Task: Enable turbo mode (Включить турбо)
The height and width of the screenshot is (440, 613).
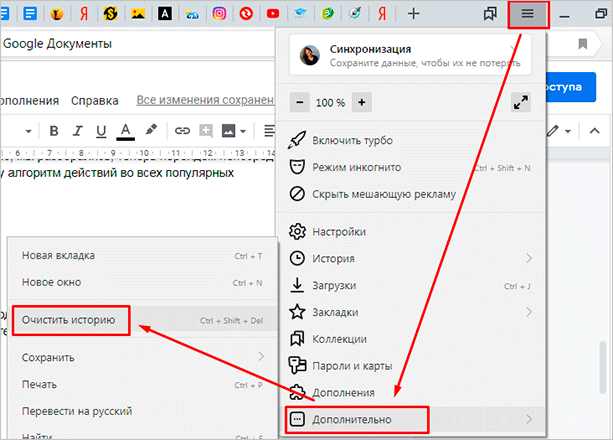Action: [410, 140]
